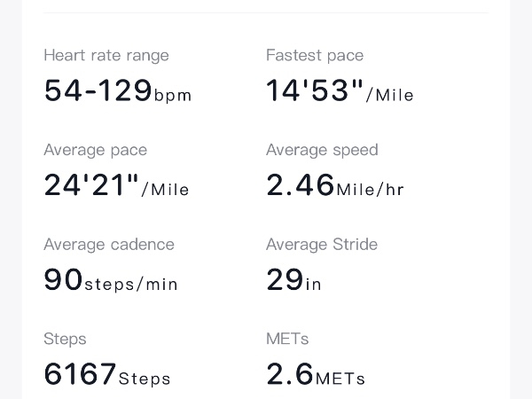The image size is (532, 399).
Task: Select the 2.46 average speed value
Action: tap(300, 185)
